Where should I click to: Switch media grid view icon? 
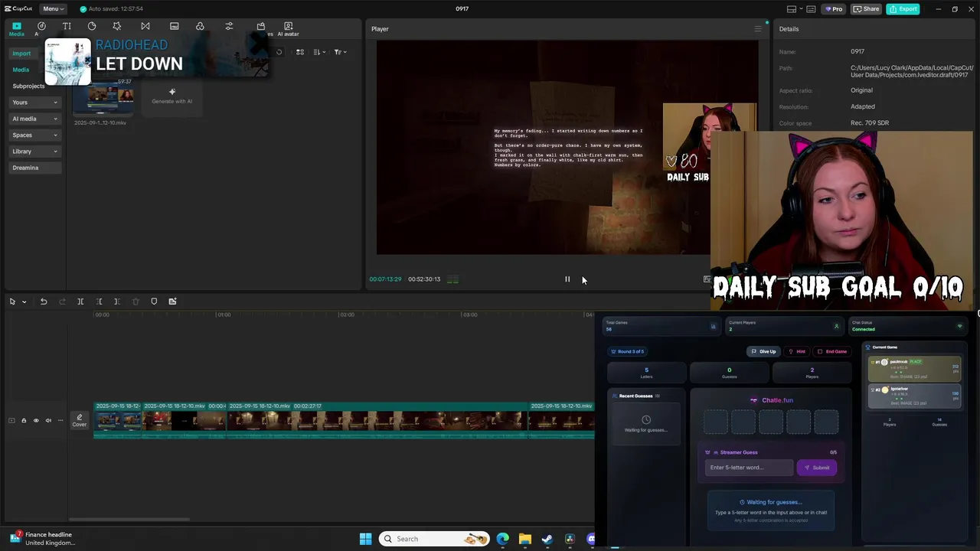point(300,52)
